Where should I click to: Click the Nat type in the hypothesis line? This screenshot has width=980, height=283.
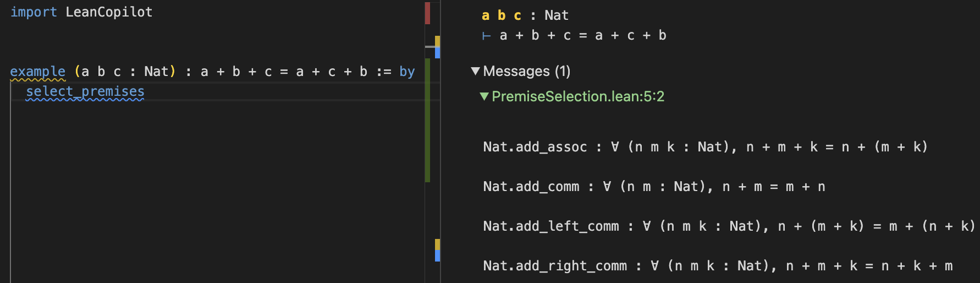tap(556, 15)
